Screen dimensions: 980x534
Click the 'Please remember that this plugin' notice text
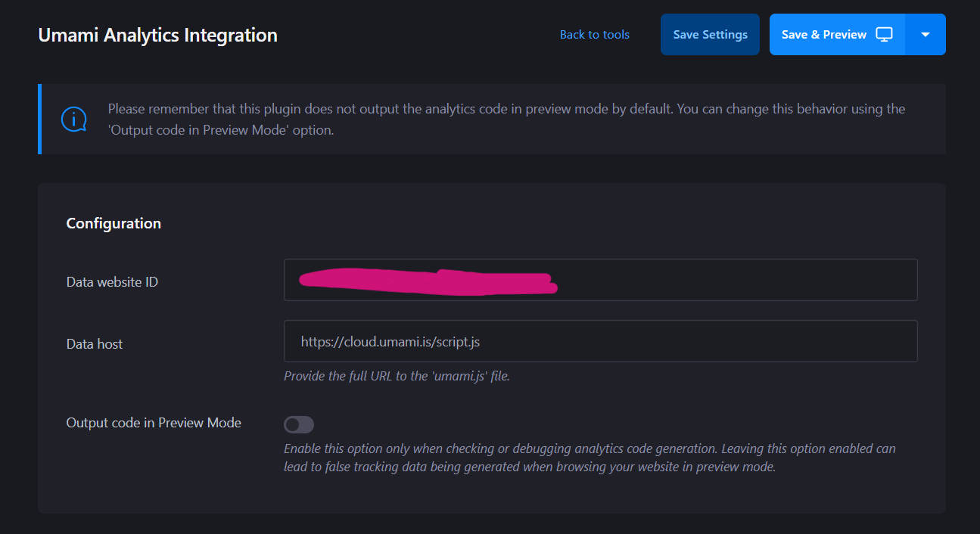click(506, 119)
